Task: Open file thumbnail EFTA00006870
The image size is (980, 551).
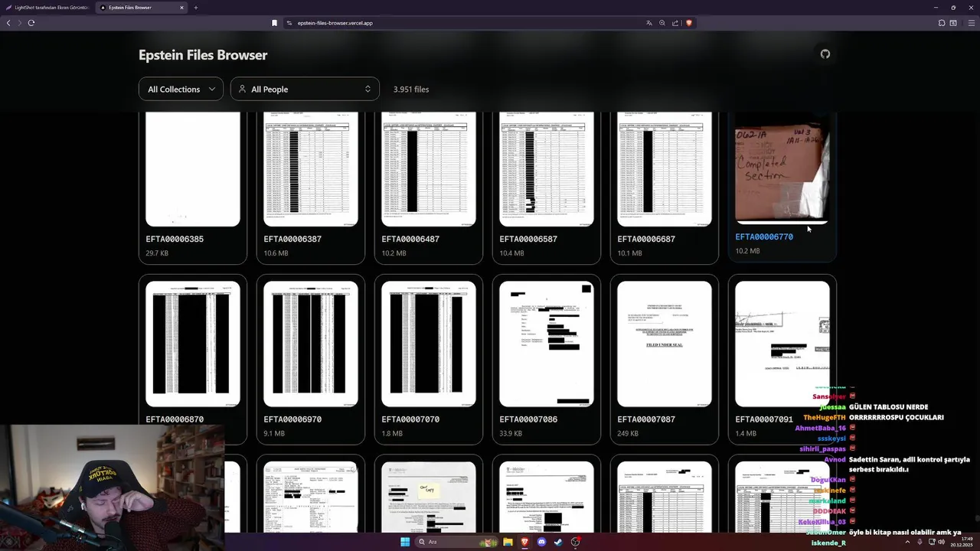Action: pos(193,344)
